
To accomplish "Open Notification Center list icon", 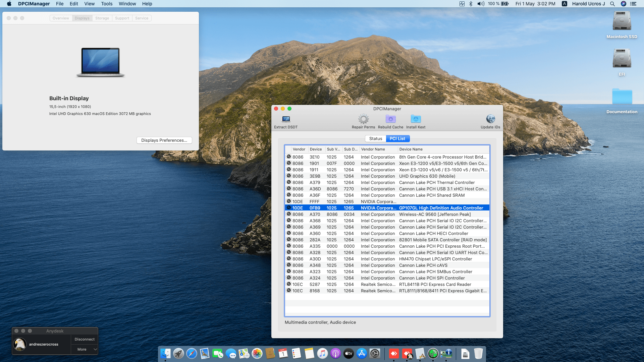I will point(633,4).
